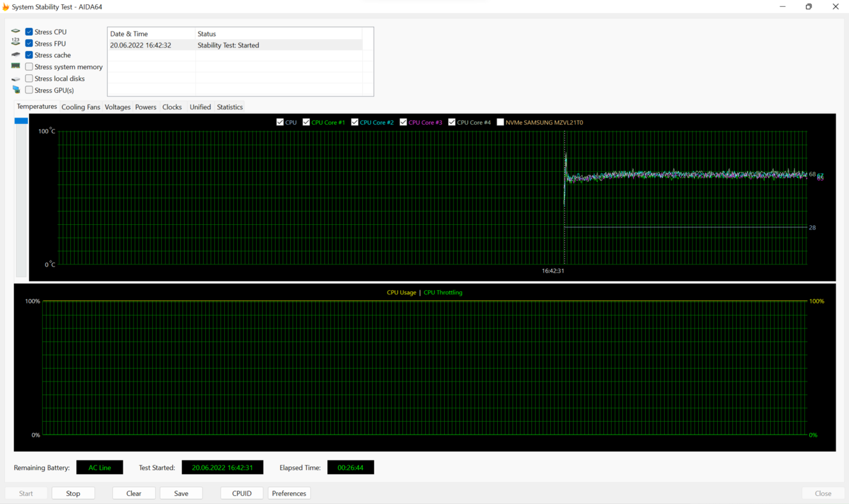849x504 pixels.
Task: Open the Voltages tab
Action: (118, 107)
